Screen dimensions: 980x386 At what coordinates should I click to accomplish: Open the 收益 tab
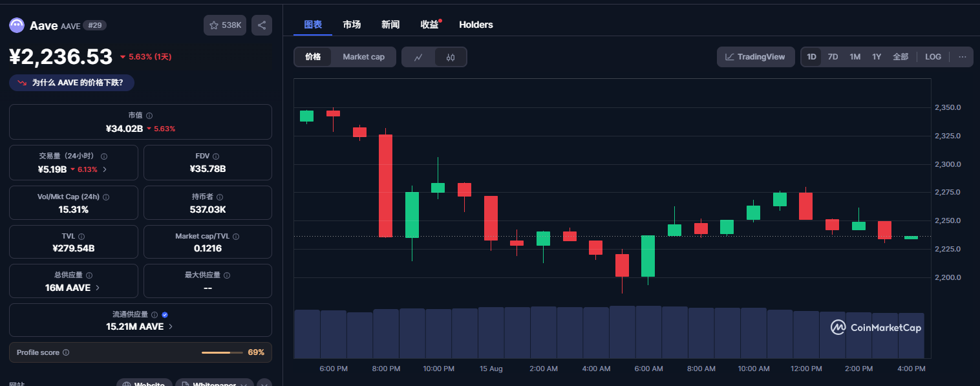(x=430, y=25)
